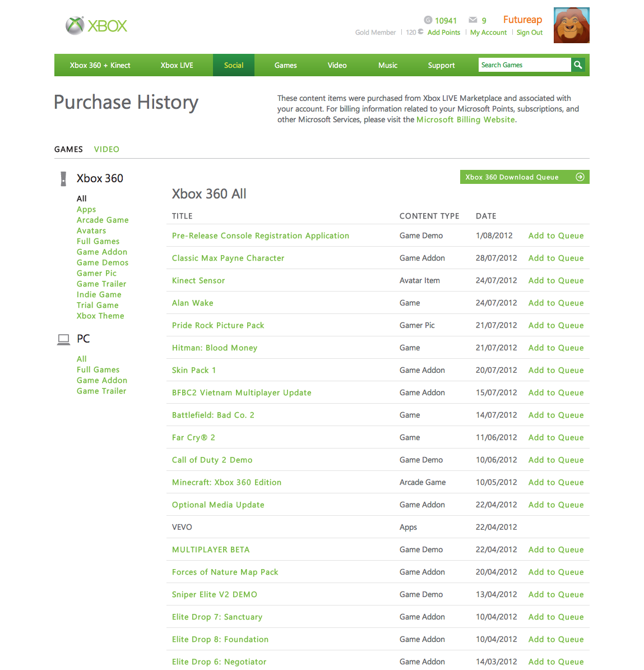Viewport: 644px width, 670px height.
Task: Open the My Account link
Action: (x=488, y=33)
